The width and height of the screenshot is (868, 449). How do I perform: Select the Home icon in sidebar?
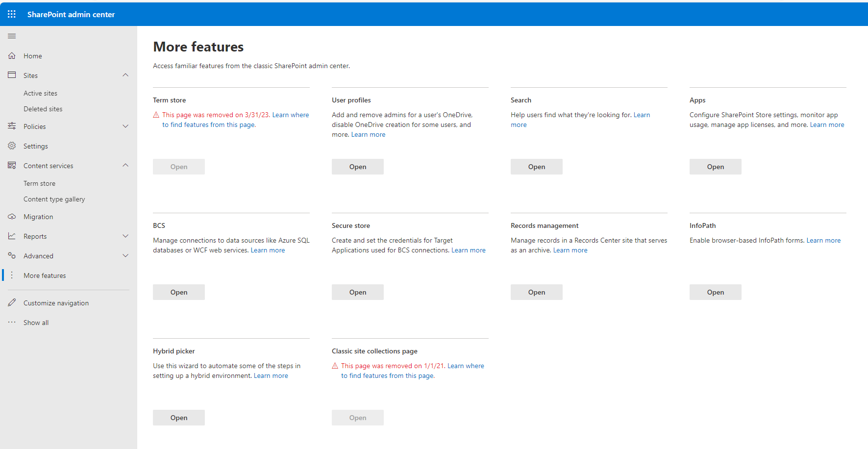tap(12, 55)
